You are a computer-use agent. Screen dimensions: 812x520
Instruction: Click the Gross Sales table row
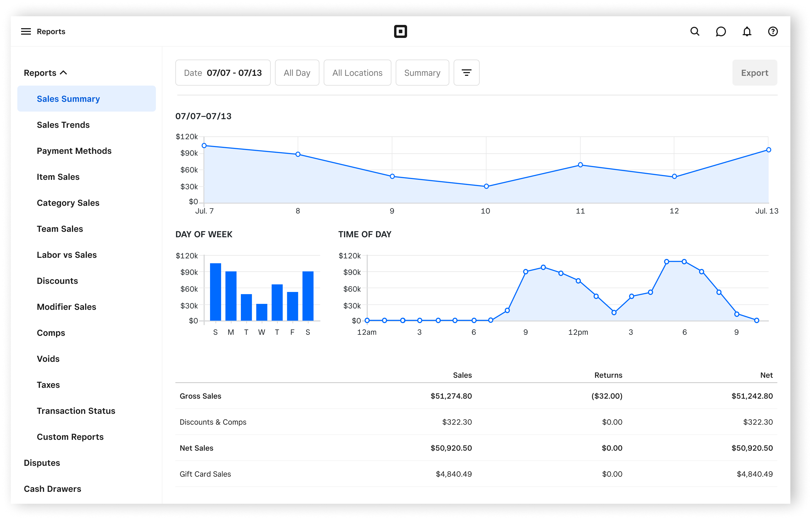tap(476, 396)
